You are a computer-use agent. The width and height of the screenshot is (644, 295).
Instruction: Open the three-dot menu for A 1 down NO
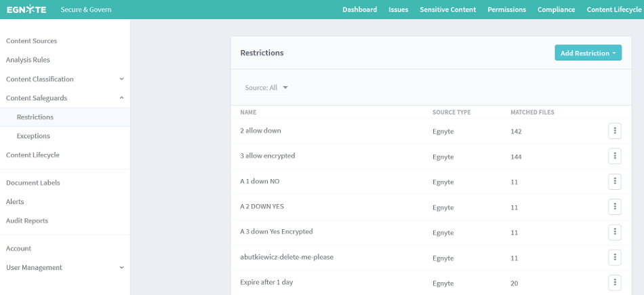point(614,182)
